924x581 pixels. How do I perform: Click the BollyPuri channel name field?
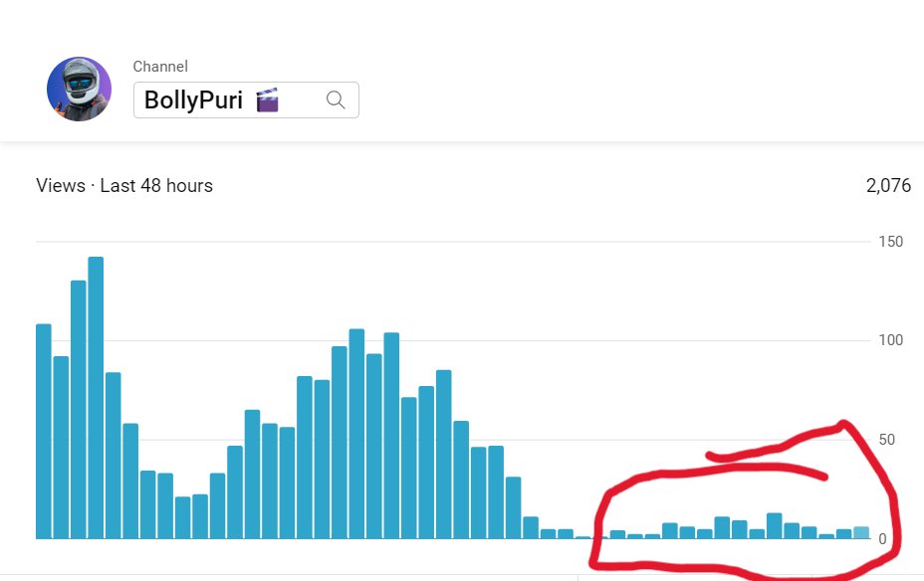246,100
